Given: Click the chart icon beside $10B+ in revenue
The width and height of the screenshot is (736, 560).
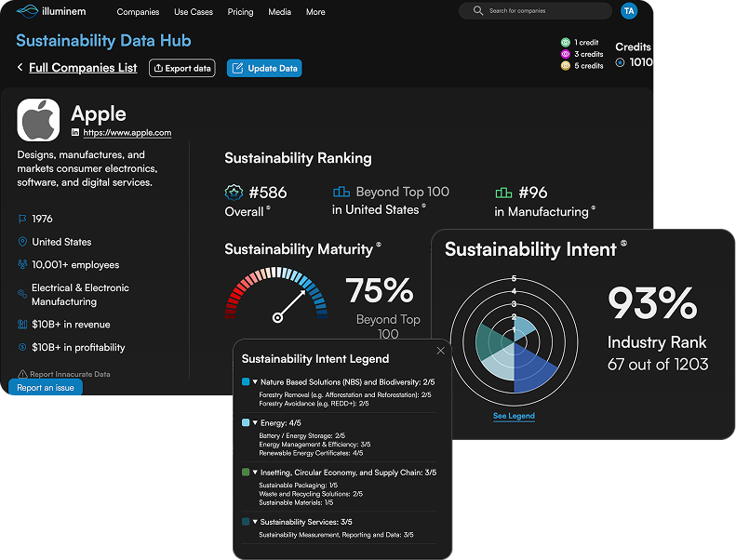Looking at the screenshot, I should (x=22, y=324).
